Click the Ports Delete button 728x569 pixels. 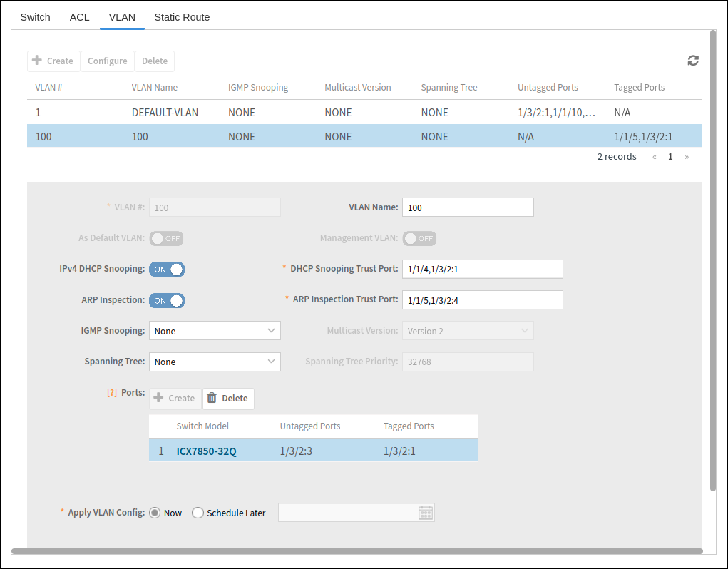(228, 399)
